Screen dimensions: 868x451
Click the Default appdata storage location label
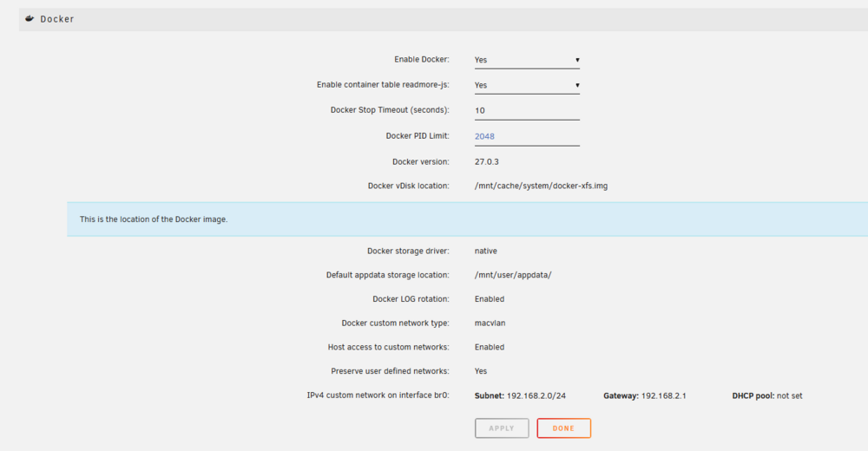click(387, 275)
